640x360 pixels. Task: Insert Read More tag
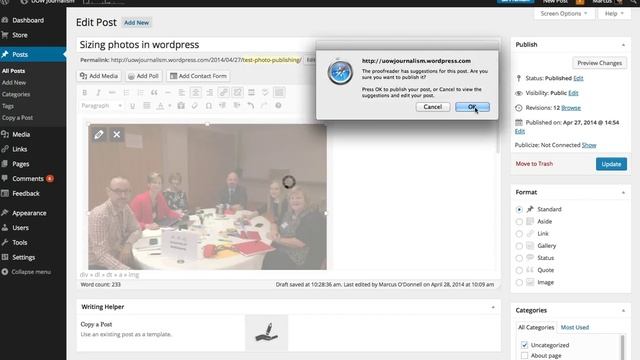coord(251,93)
